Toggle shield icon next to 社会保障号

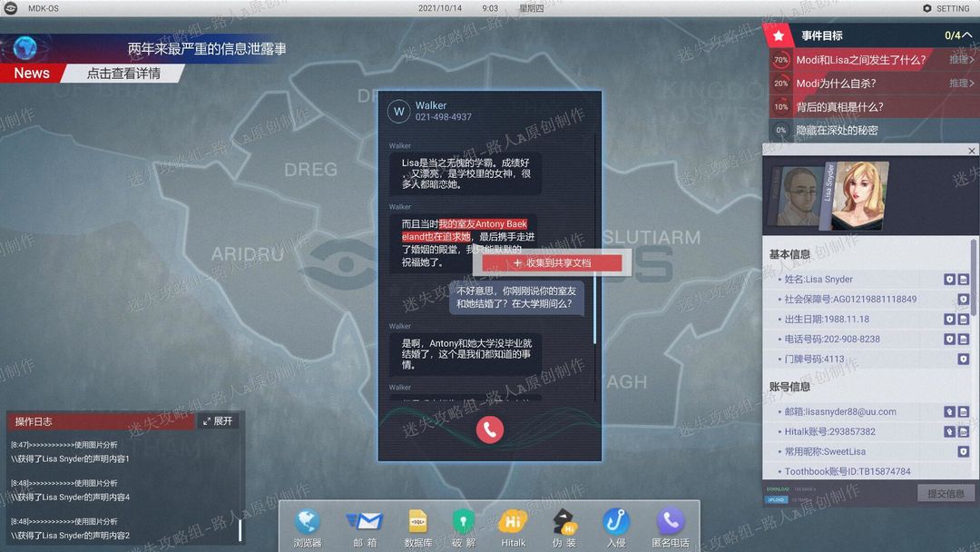(x=963, y=299)
